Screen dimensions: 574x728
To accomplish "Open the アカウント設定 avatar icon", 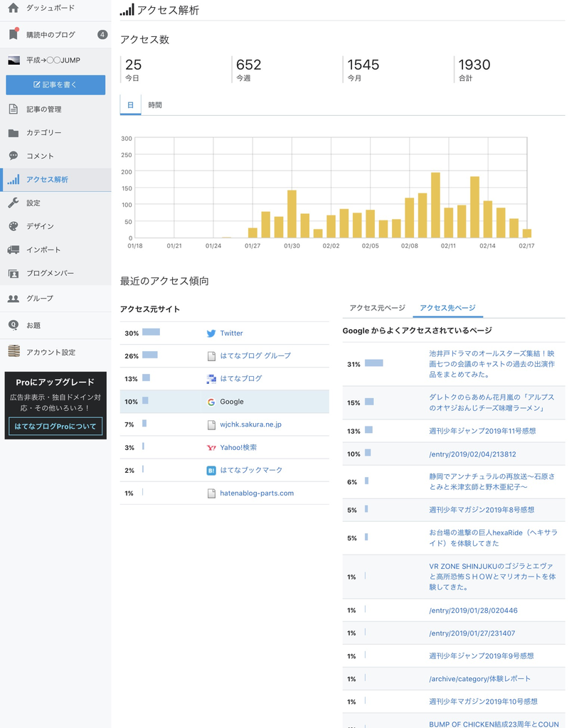I will [14, 351].
